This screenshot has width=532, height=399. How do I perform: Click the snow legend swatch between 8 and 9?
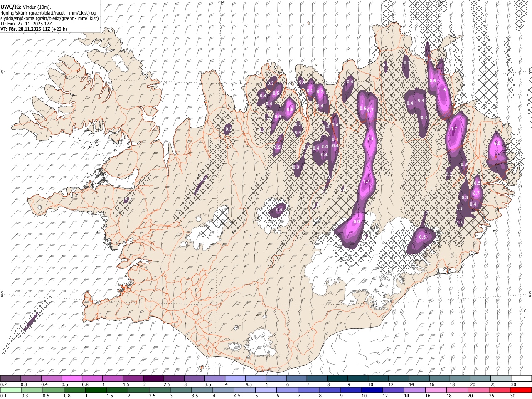pos(337,378)
